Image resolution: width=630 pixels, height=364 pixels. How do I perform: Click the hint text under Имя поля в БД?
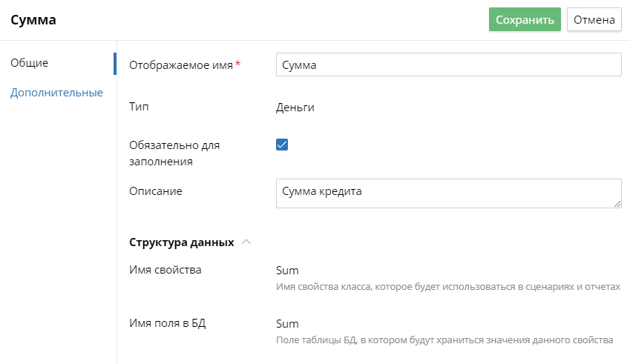[x=444, y=340]
